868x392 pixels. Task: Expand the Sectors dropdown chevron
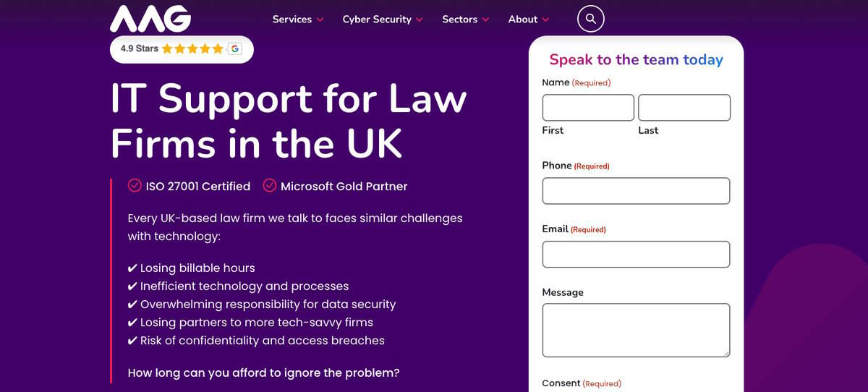click(485, 20)
